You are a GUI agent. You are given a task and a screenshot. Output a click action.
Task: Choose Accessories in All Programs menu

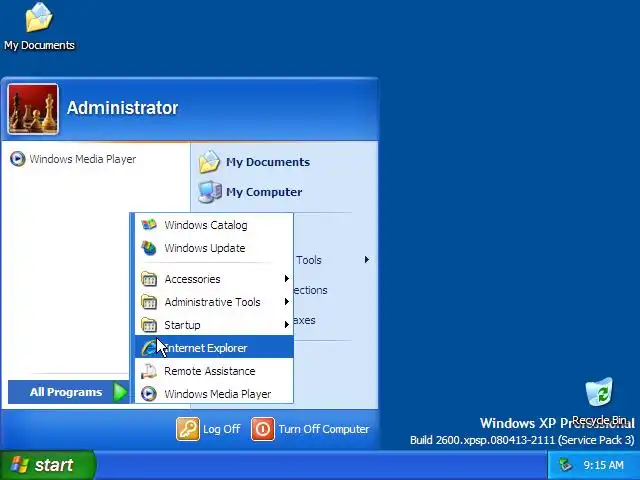[214, 279]
